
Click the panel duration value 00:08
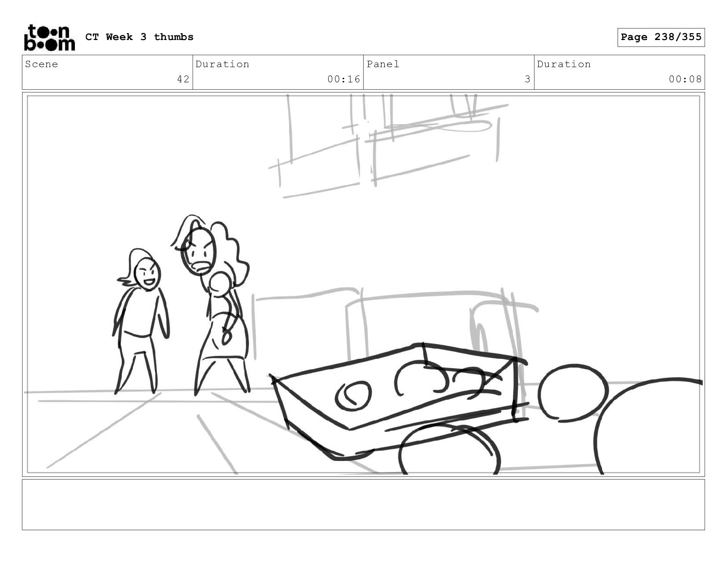[685, 79]
